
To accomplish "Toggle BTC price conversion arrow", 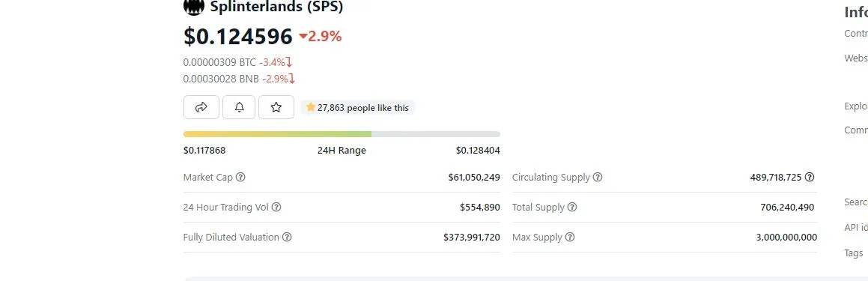I will [289, 62].
